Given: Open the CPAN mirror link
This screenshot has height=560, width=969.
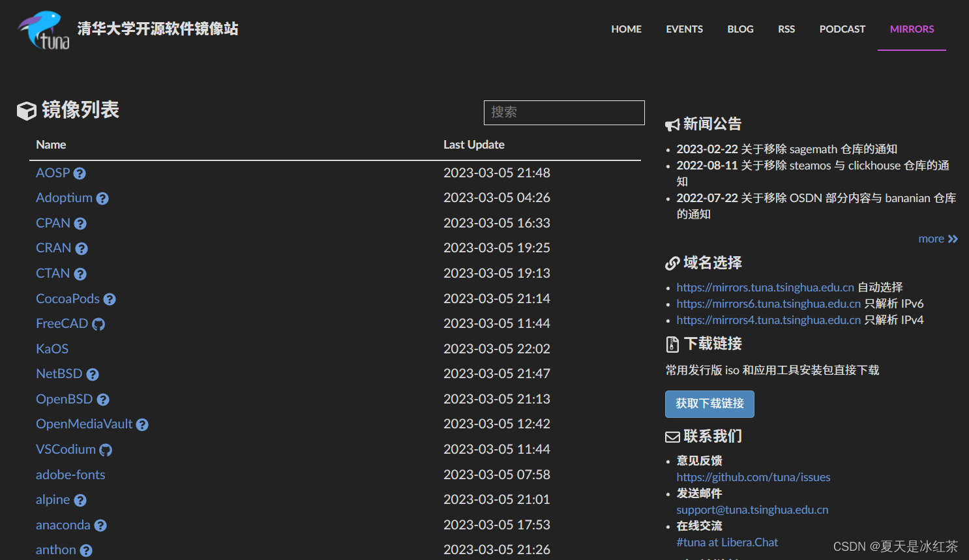Looking at the screenshot, I should [x=53, y=223].
